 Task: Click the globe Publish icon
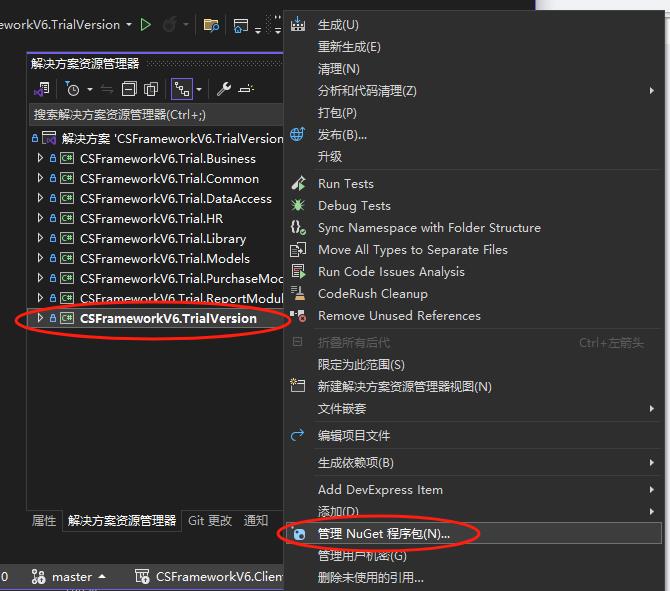tap(297, 134)
